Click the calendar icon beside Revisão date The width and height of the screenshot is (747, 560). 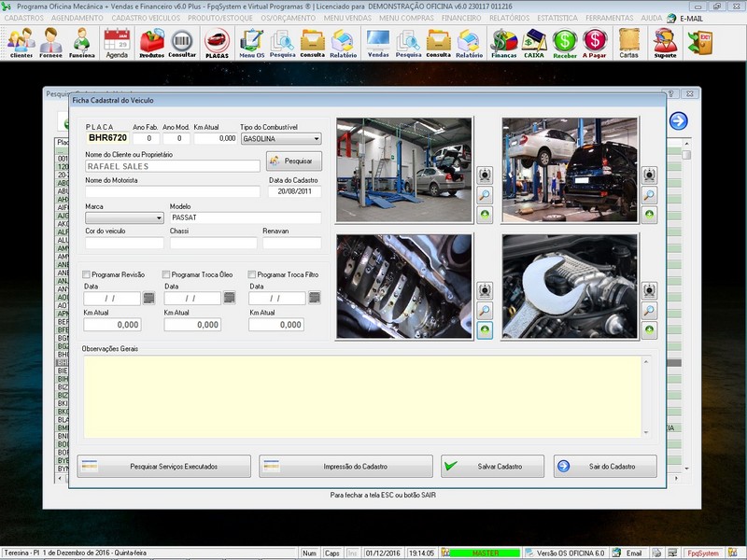pos(148,298)
